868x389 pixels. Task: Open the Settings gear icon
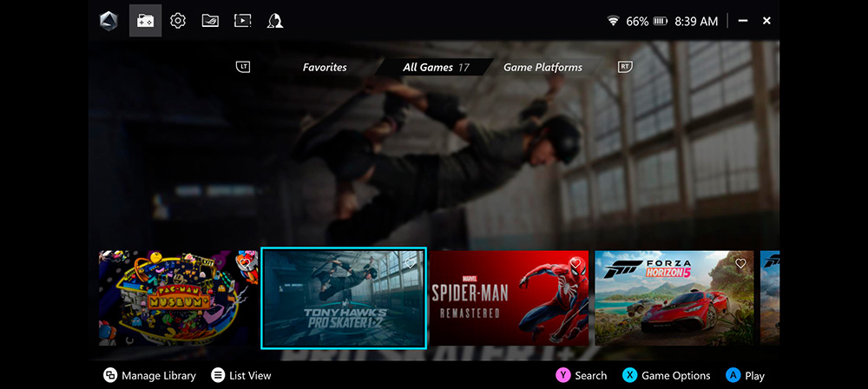click(x=178, y=21)
